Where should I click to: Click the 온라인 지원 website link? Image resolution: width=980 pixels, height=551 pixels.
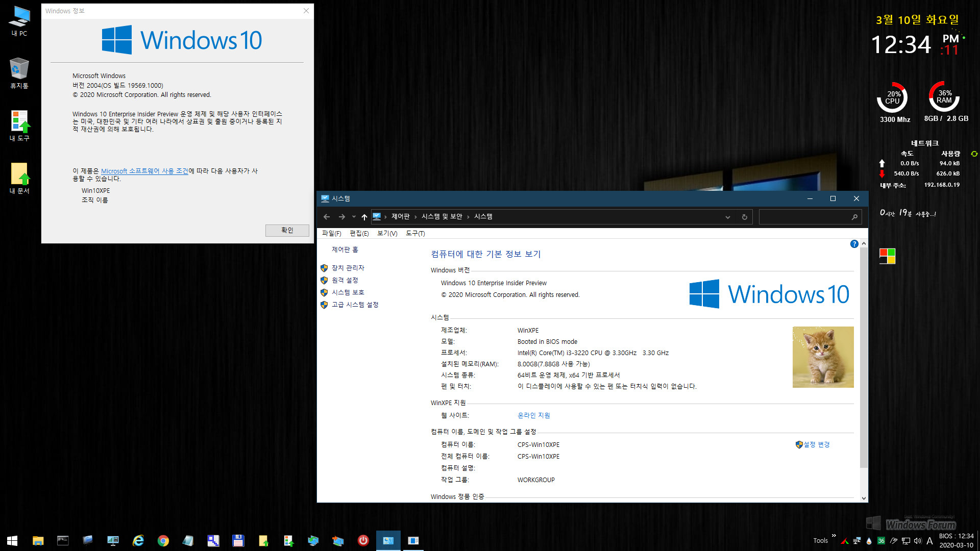[x=533, y=415]
